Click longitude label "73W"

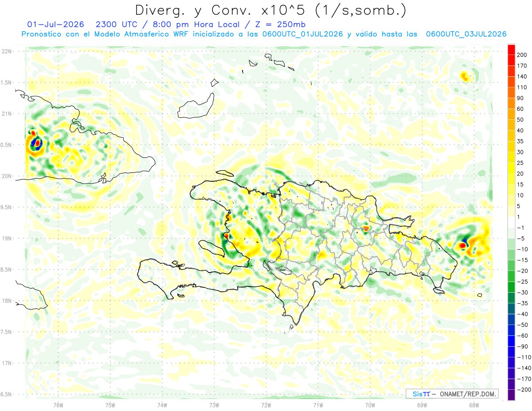[x=214, y=405]
